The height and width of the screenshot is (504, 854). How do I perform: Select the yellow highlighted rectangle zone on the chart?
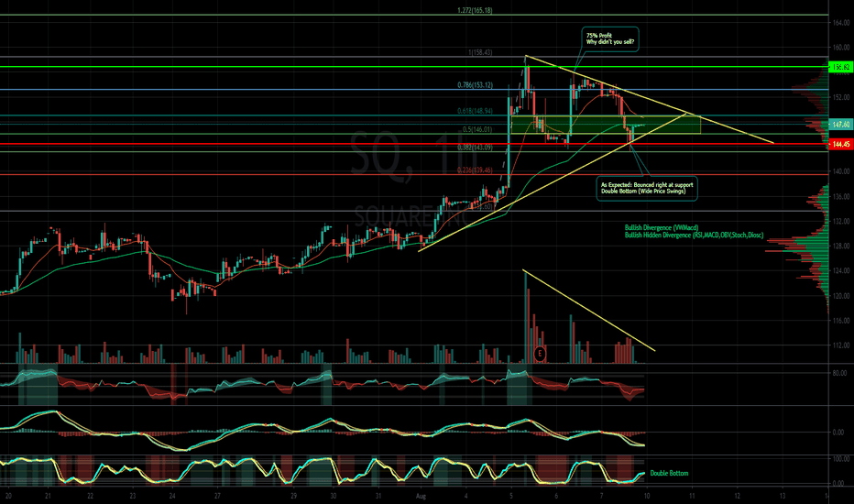tap(606, 125)
